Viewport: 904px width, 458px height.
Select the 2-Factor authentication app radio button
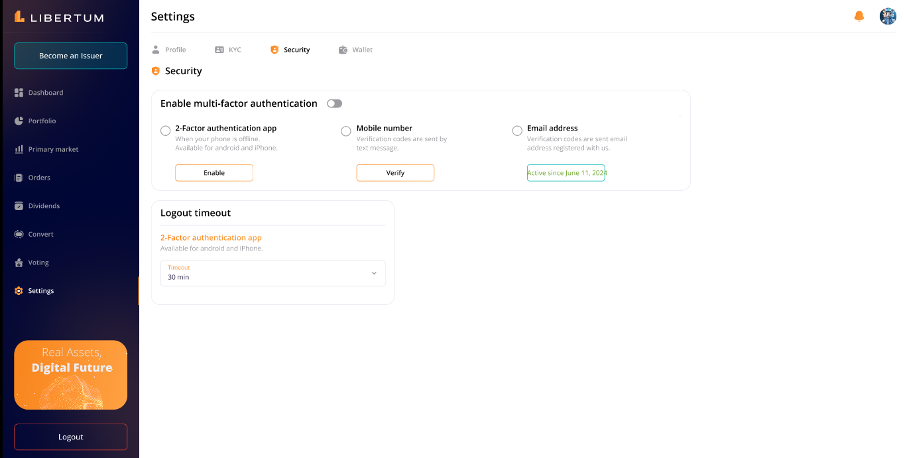pos(166,130)
